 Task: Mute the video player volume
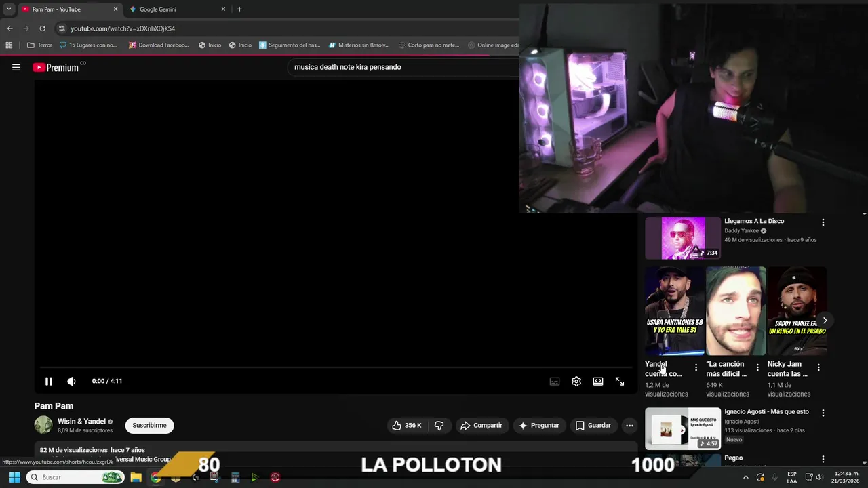(x=71, y=381)
